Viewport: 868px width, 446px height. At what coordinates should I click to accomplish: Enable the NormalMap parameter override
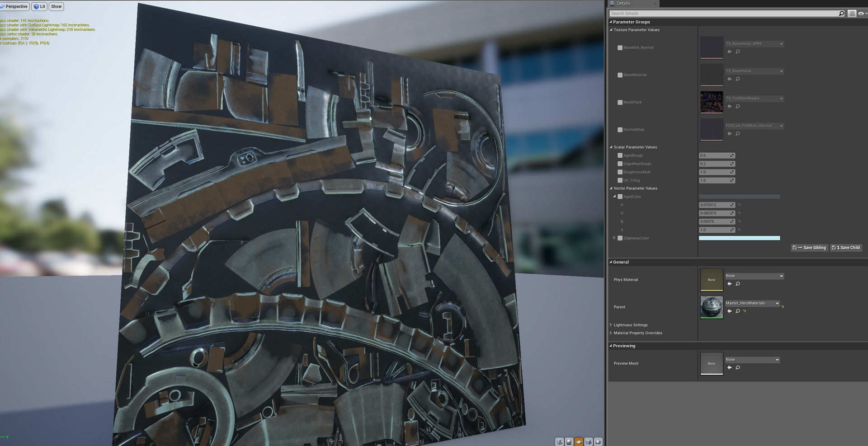tap(620, 130)
